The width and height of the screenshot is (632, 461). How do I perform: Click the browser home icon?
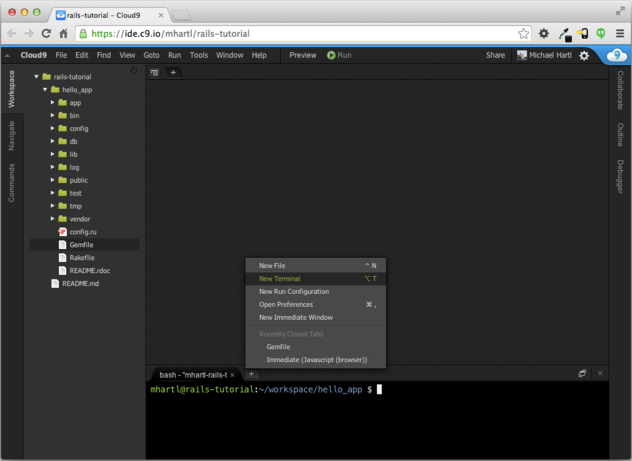pos(64,34)
